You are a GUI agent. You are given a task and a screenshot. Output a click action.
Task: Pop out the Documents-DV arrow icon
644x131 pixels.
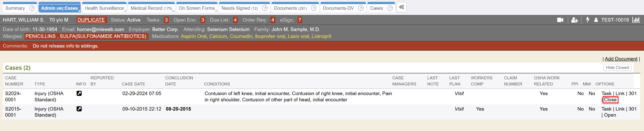point(361,8)
